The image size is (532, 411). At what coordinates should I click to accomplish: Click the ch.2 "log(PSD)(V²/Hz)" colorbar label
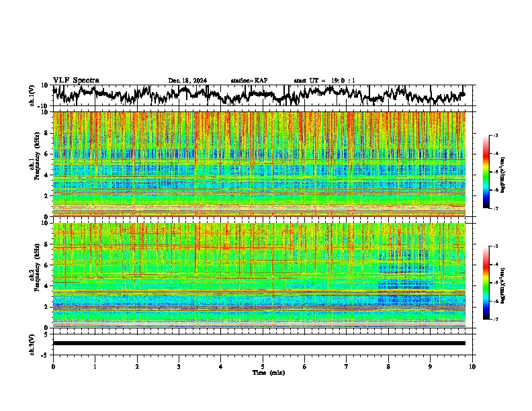503,285
